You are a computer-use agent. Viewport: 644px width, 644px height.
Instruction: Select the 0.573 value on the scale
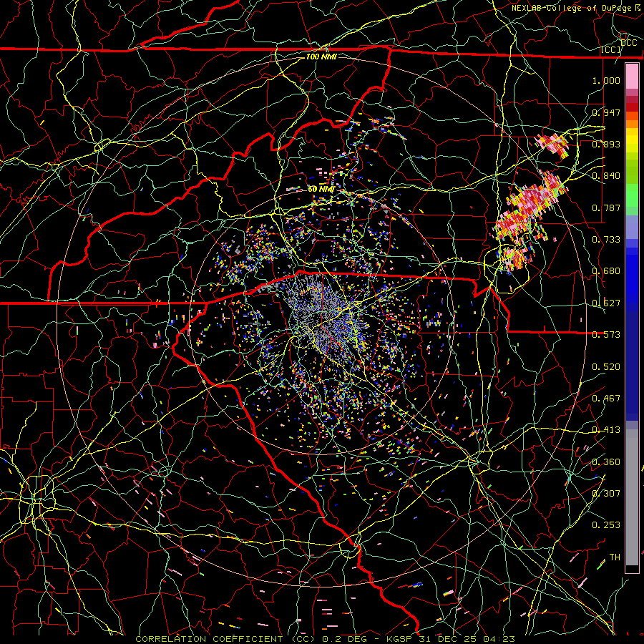(x=606, y=334)
